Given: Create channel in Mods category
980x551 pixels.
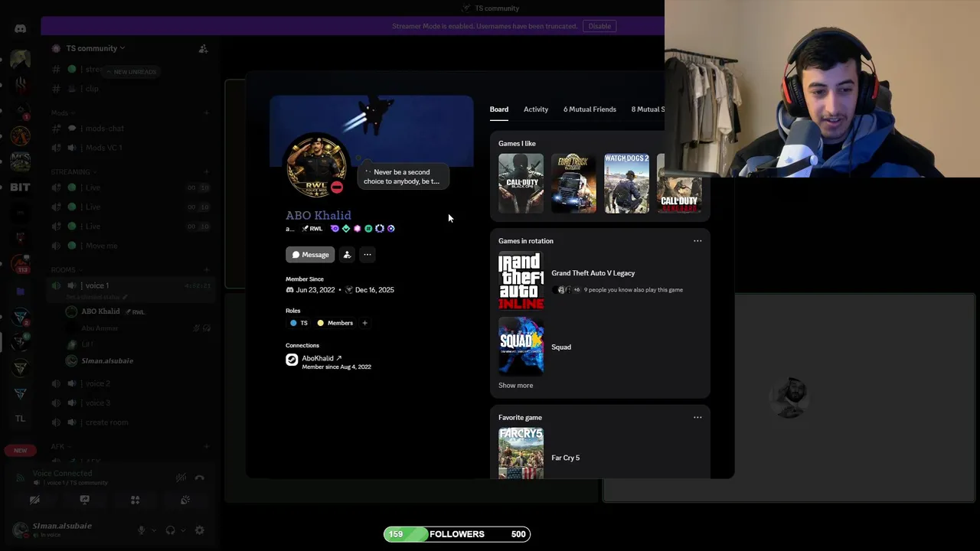Looking at the screenshot, I should (206, 113).
